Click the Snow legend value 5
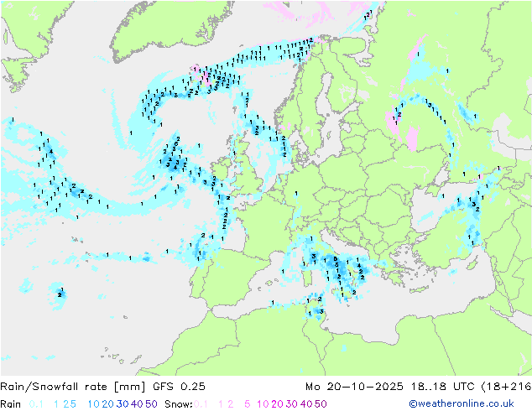 pyautogui.click(x=248, y=404)
